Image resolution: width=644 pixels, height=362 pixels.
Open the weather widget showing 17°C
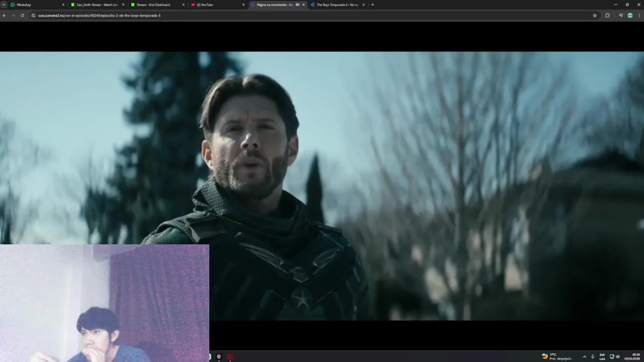pyautogui.click(x=556, y=356)
